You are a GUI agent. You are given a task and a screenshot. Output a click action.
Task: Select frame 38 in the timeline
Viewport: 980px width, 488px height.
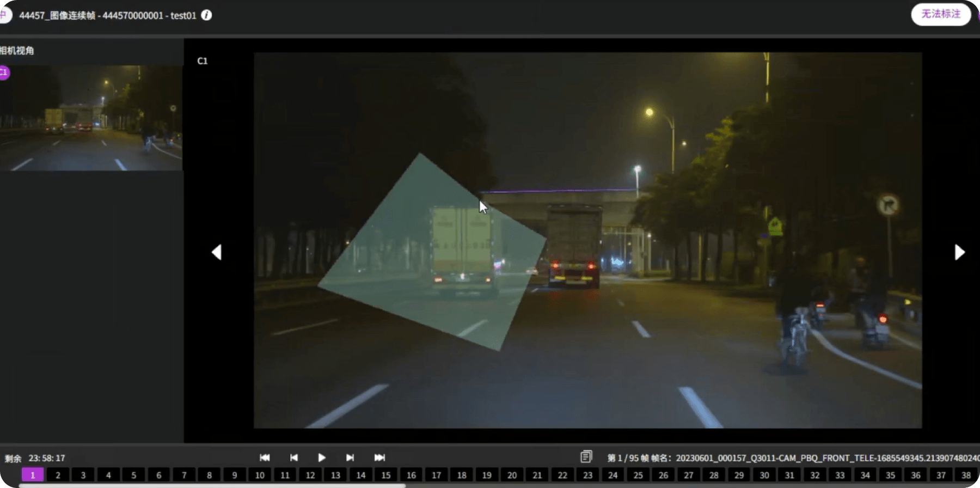(966, 475)
